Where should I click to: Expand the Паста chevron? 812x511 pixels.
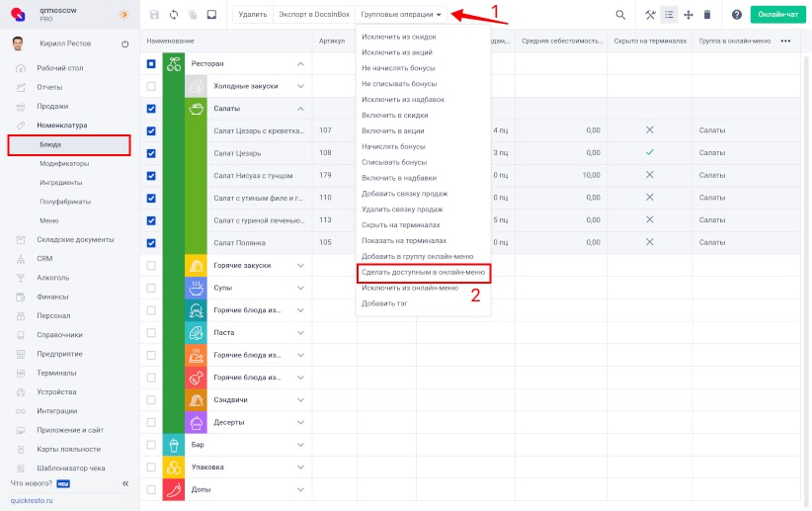pyautogui.click(x=300, y=333)
